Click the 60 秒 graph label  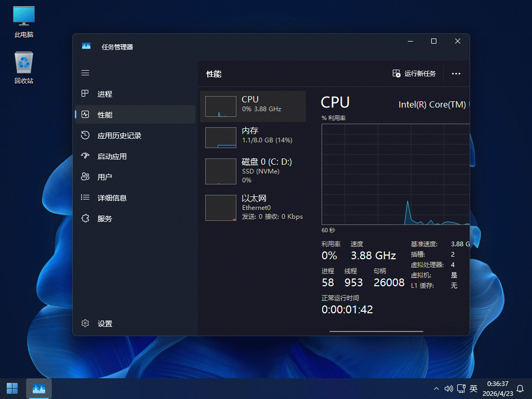click(x=328, y=230)
